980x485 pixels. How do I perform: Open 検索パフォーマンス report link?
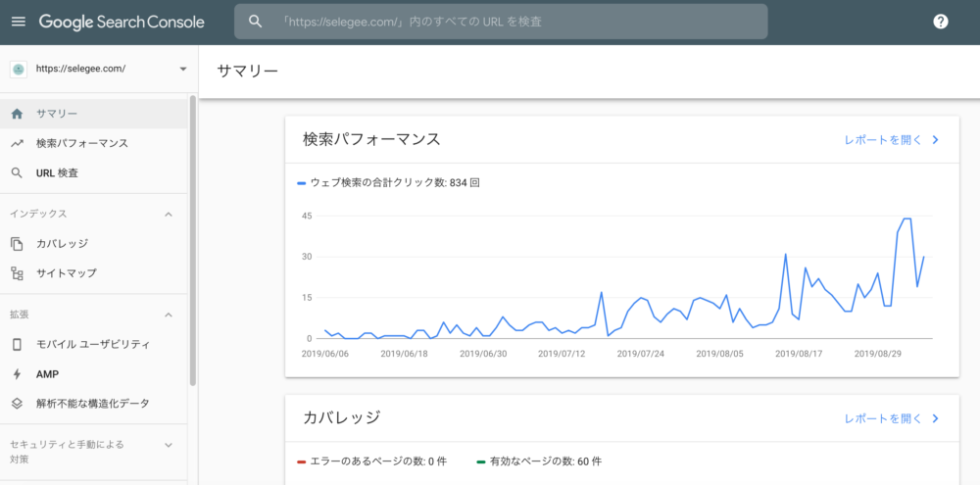(892, 139)
